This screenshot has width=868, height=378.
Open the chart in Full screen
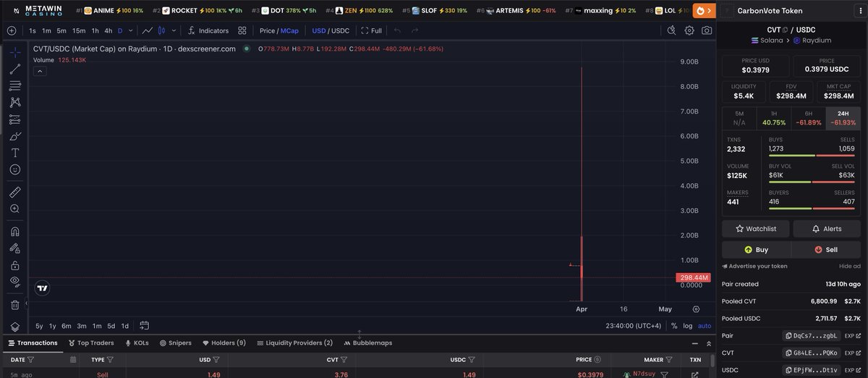click(x=372, y=30)
